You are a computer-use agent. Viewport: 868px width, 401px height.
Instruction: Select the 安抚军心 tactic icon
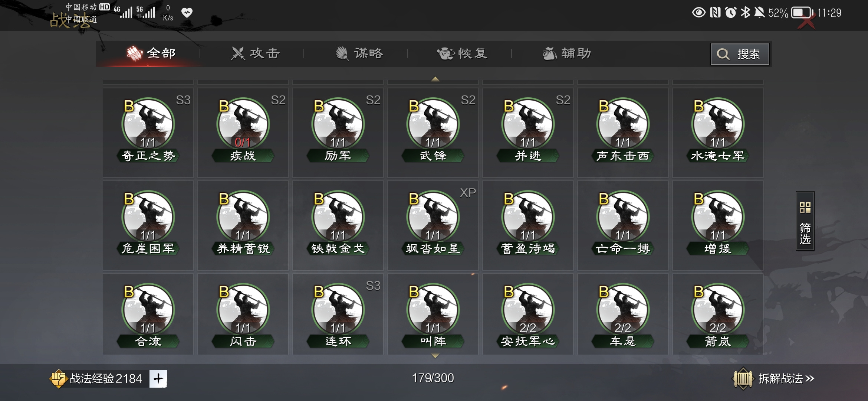point(528,310)
